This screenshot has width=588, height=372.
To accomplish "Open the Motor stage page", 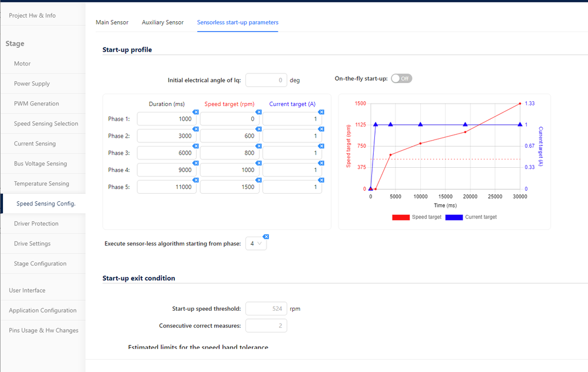I will (x=22, y=64).
